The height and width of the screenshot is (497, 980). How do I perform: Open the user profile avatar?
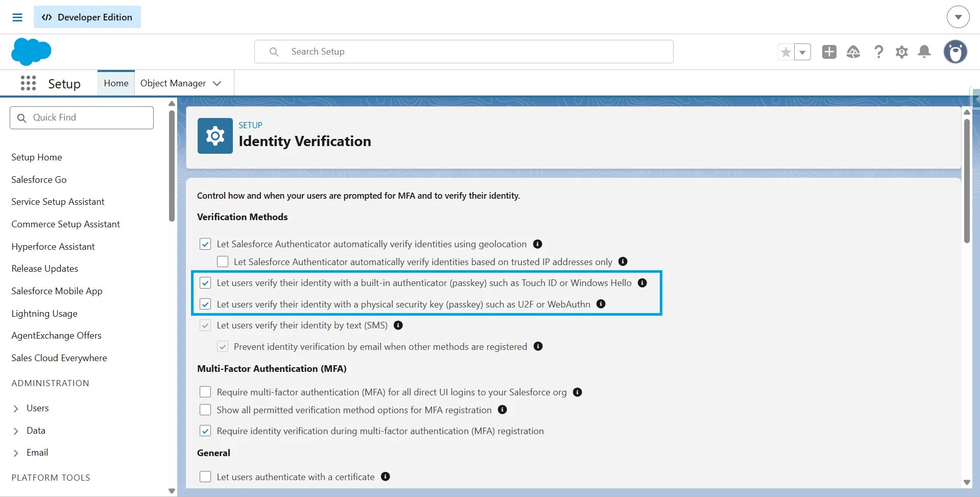tap(955, 52)
